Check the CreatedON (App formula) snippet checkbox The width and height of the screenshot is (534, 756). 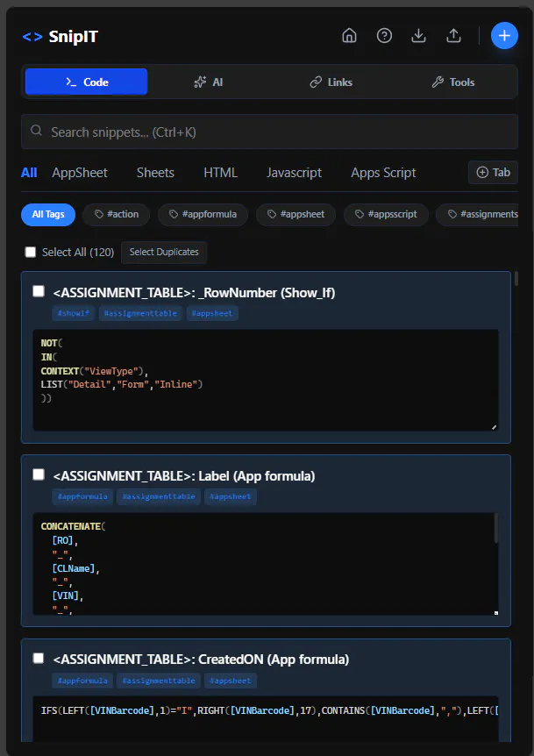pyautogui.click(x=39, y=658)
